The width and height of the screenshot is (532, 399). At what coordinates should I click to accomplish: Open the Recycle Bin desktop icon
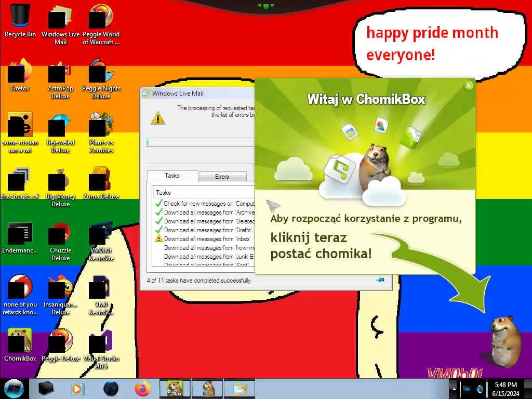20,20
